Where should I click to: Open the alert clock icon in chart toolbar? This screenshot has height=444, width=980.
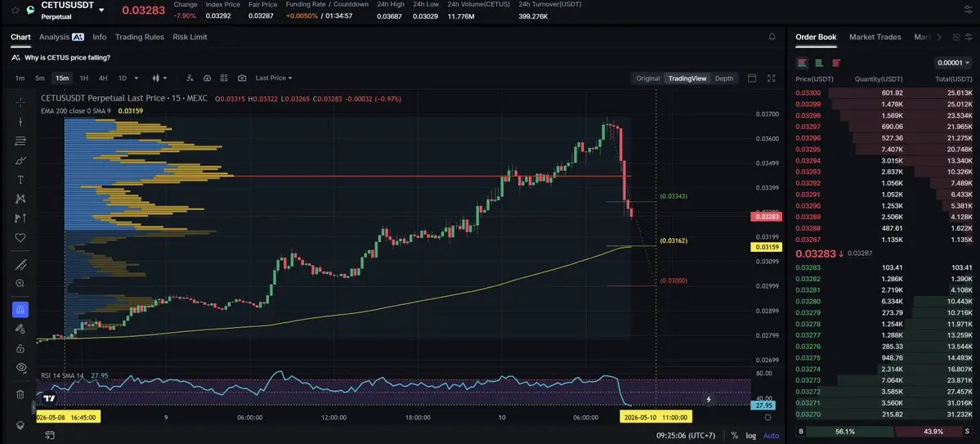[207, 78]
